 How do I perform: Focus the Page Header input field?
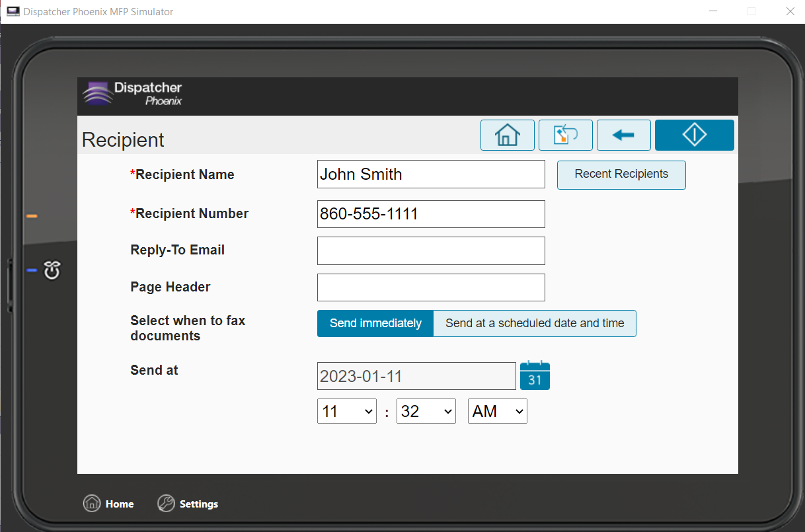(x=431, y=287)
